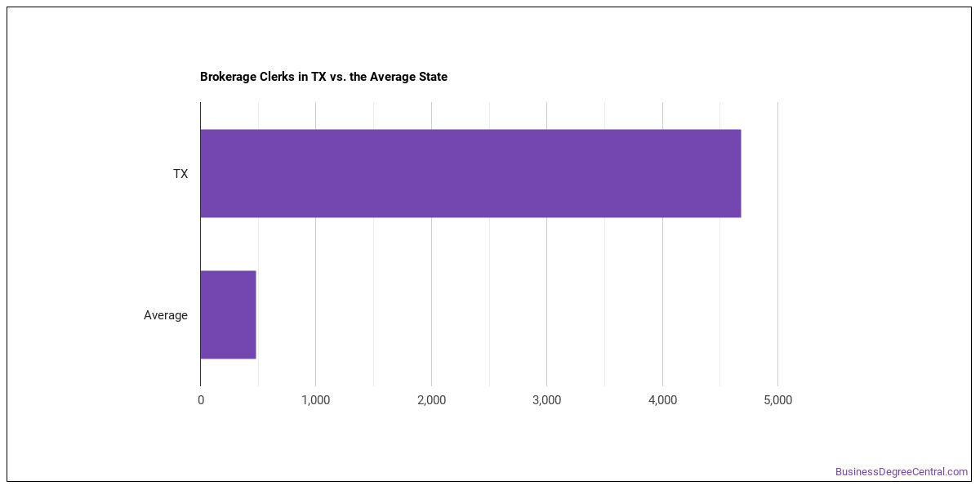Click the purple Average bar
This screenshot has height=490, width=980.
[228, 314]
